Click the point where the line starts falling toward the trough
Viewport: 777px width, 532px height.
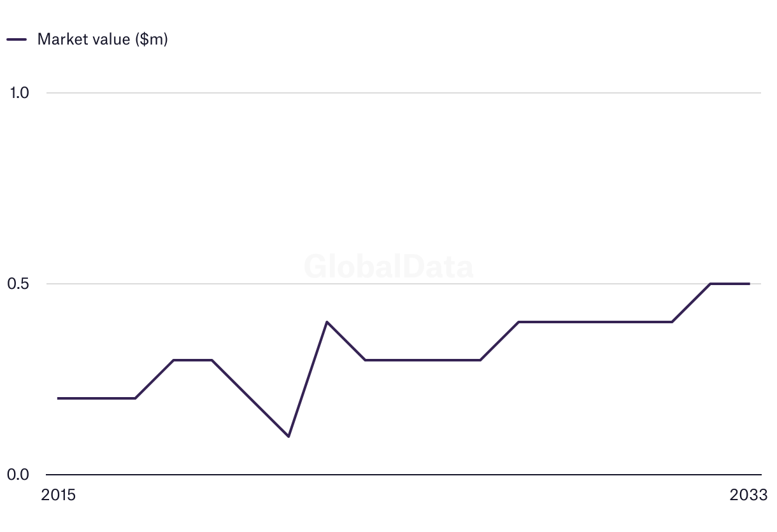[211, 360]
